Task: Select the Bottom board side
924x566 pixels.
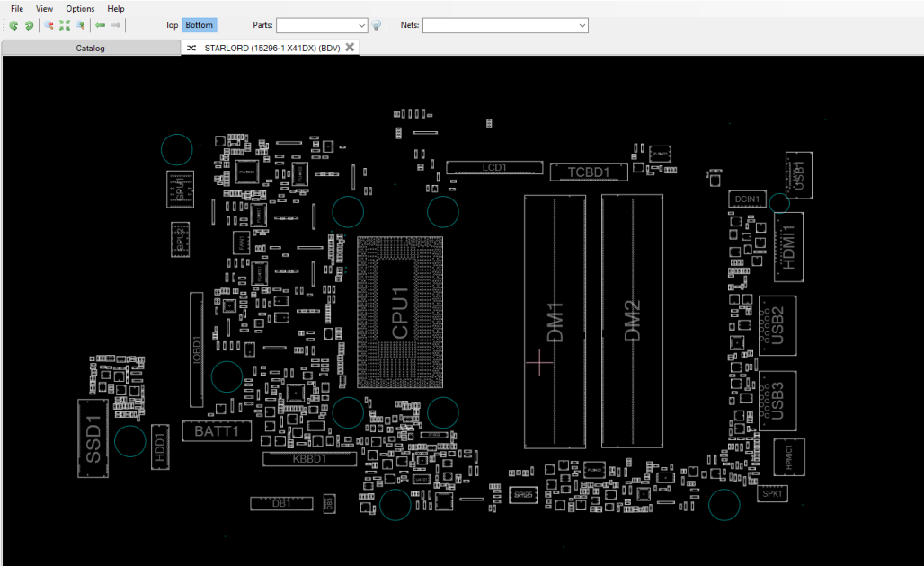Action: 200,25
